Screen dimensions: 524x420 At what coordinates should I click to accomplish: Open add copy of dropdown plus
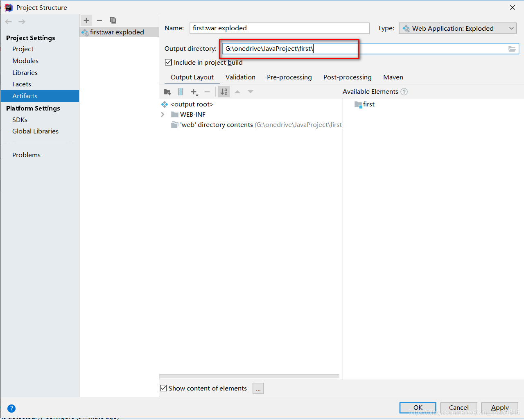point(194,92)
